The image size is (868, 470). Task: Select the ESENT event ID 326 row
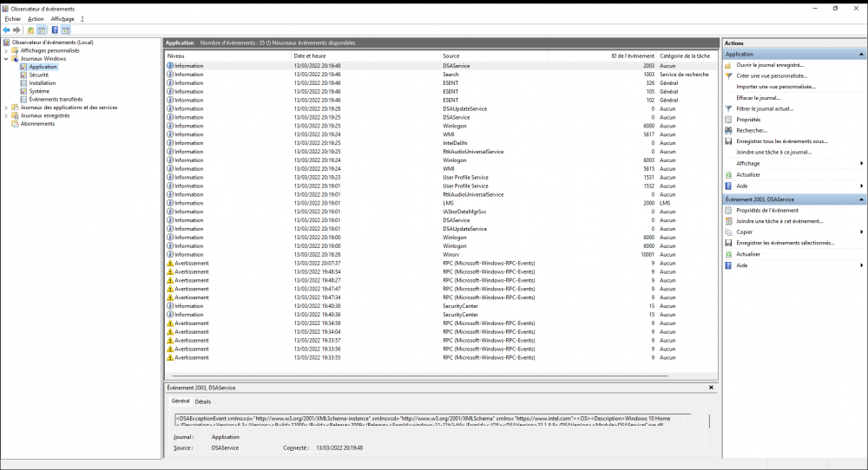[441, 83]
